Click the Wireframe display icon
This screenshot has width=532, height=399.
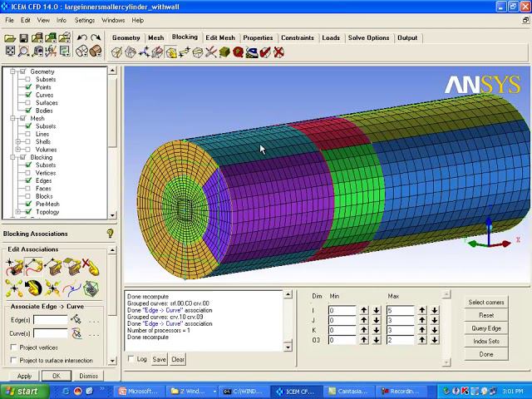(81, 52)
